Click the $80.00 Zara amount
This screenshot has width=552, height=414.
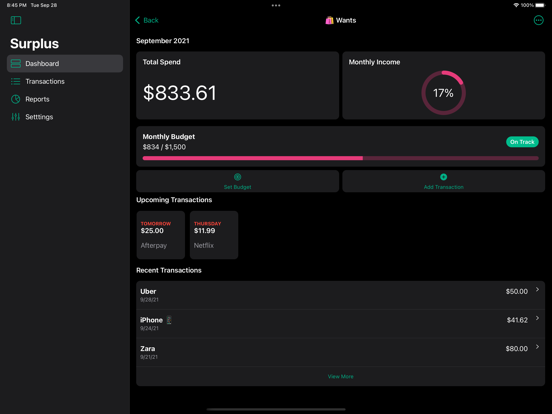coord(517,349)
